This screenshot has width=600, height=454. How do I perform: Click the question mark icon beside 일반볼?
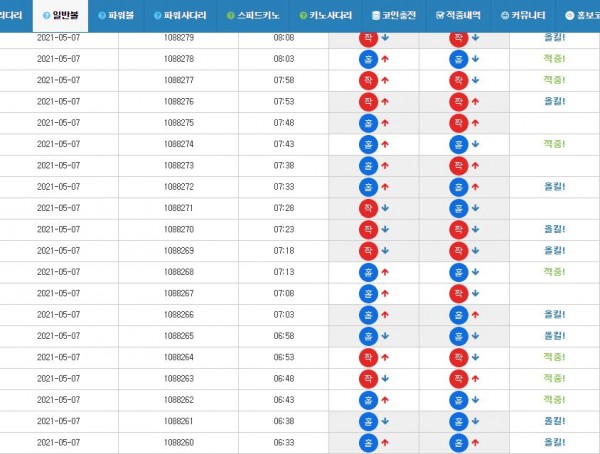(x=47, y=16)
